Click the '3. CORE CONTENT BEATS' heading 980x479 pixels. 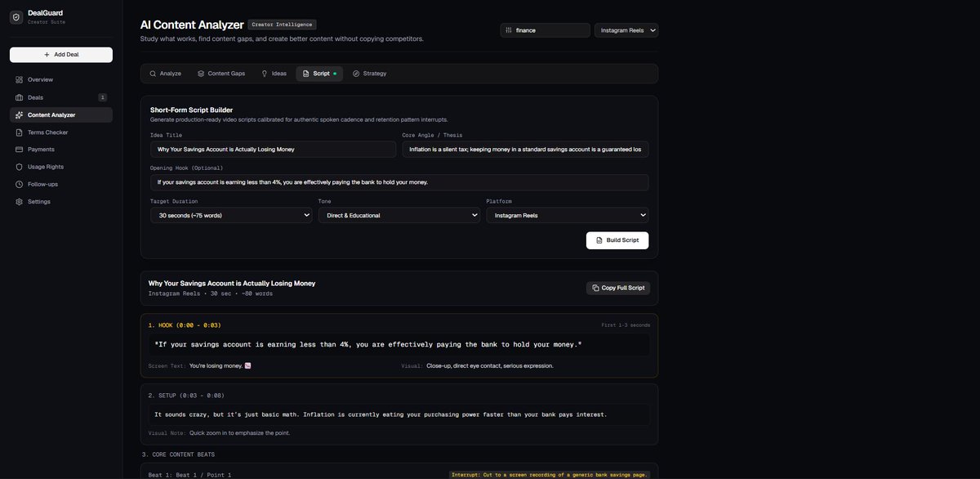[178, 454]
